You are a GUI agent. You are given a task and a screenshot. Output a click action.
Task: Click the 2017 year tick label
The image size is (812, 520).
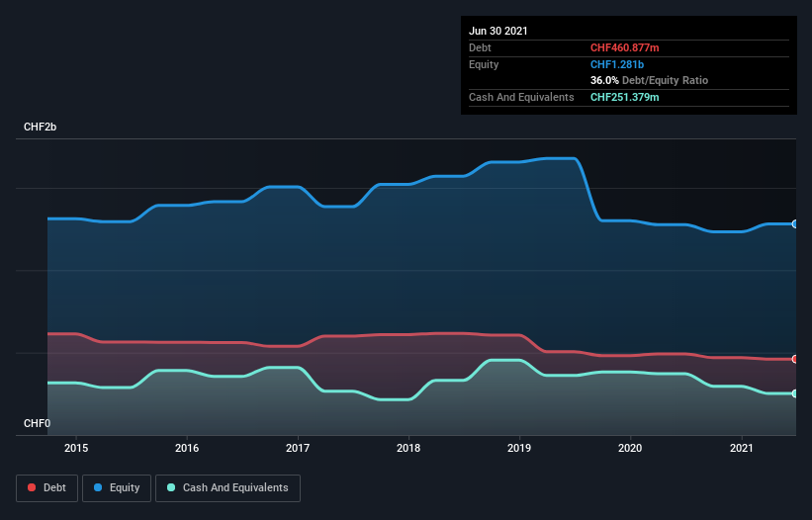point(298,448)
